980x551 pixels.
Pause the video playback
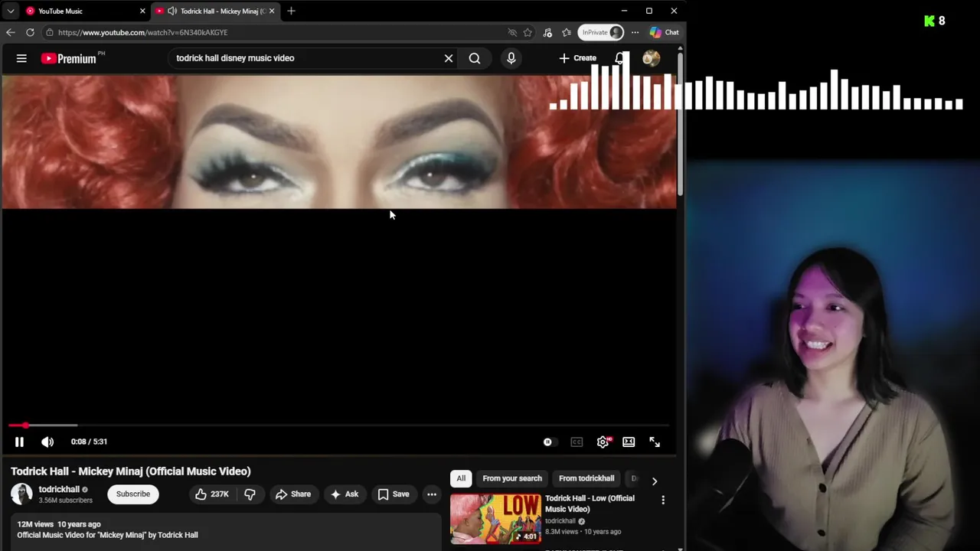pyautogui.click(x=19, y=442)
